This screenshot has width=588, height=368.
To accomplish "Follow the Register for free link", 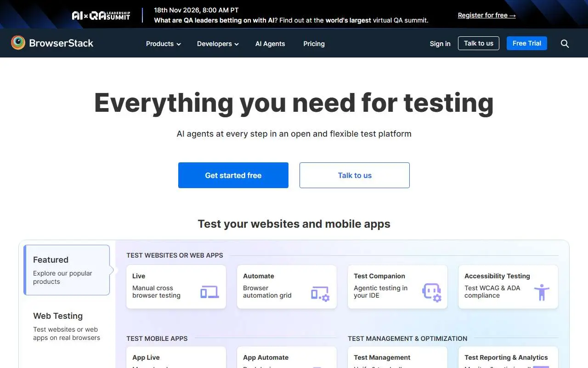I will click(x=487, y=15).
